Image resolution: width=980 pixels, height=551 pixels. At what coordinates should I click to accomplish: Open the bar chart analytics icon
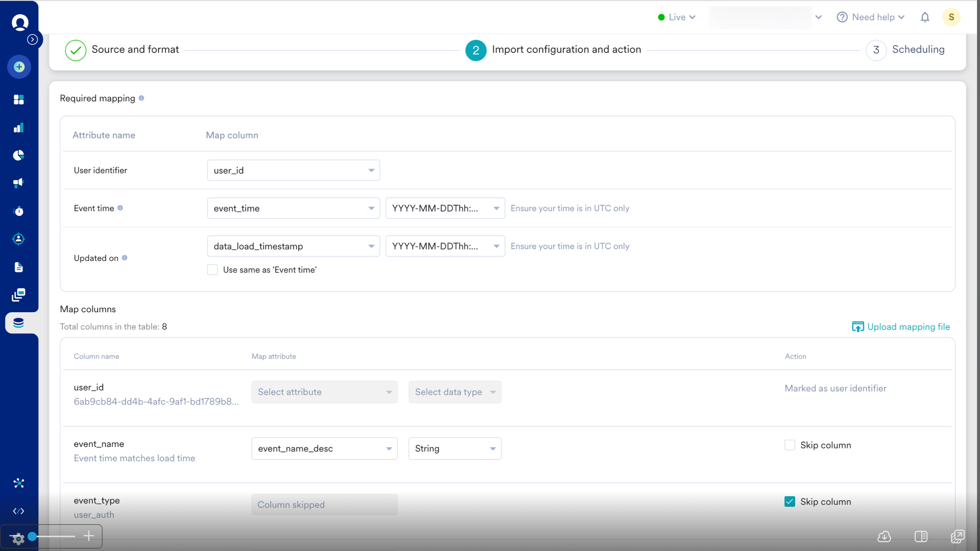pos(18,128)
